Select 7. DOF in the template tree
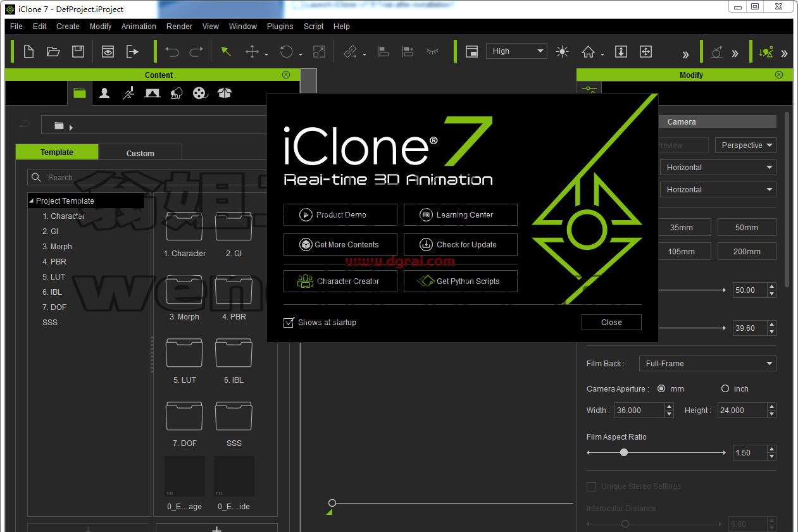 click(x=54, y=307)
